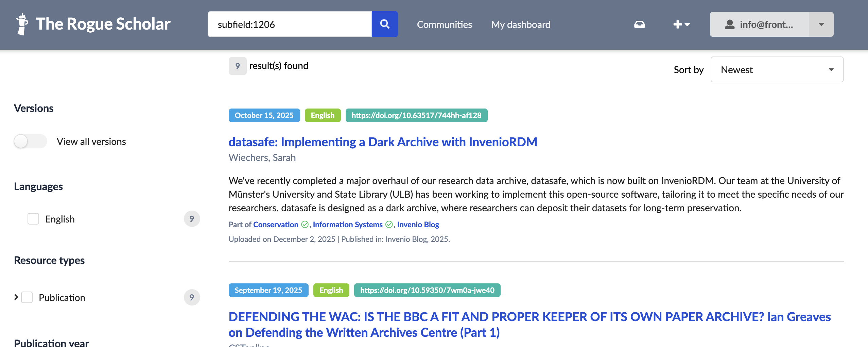Click the magnifying glass search button
The height and width of the screenshot is (347, 868).
(384, 24)
